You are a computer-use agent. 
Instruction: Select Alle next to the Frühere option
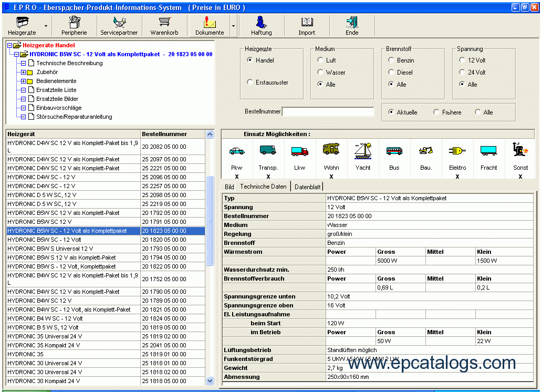coord(477,112)
